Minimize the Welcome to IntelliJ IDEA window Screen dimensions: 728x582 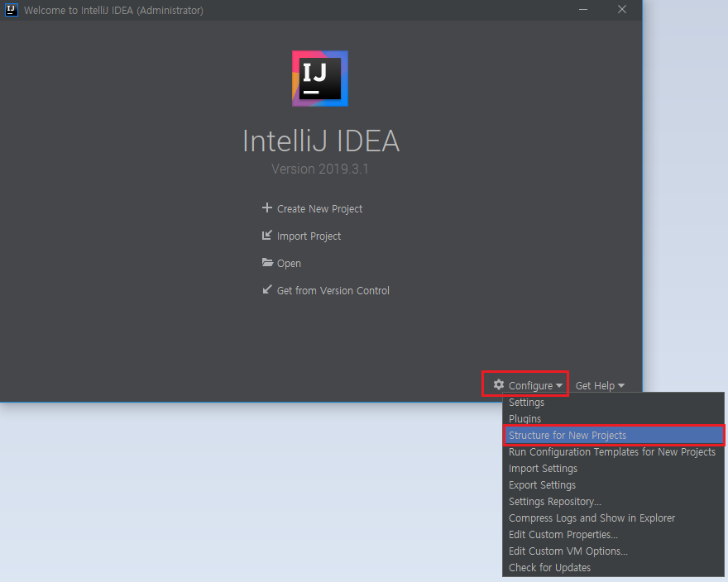[x=583, y=10]
